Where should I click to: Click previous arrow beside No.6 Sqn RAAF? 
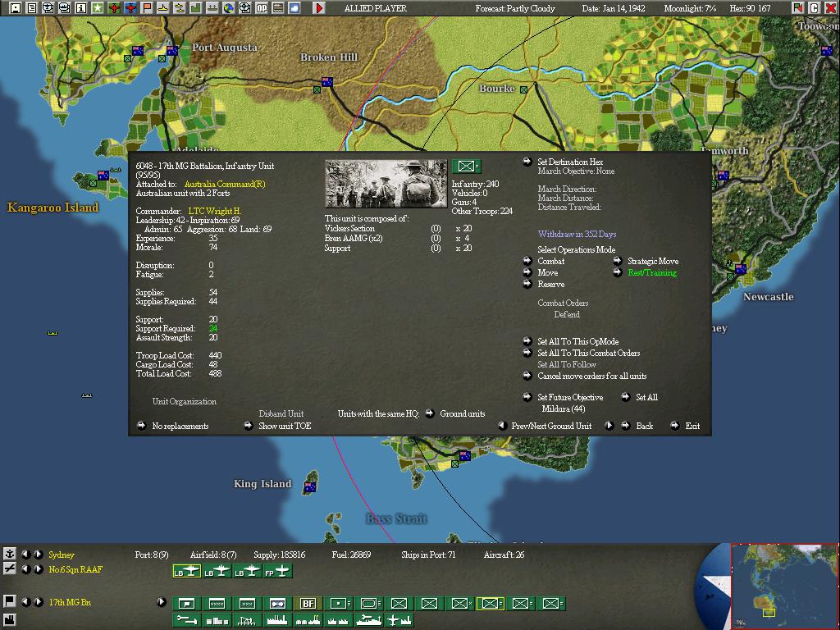pyautogui.click(x=25, y=569)
